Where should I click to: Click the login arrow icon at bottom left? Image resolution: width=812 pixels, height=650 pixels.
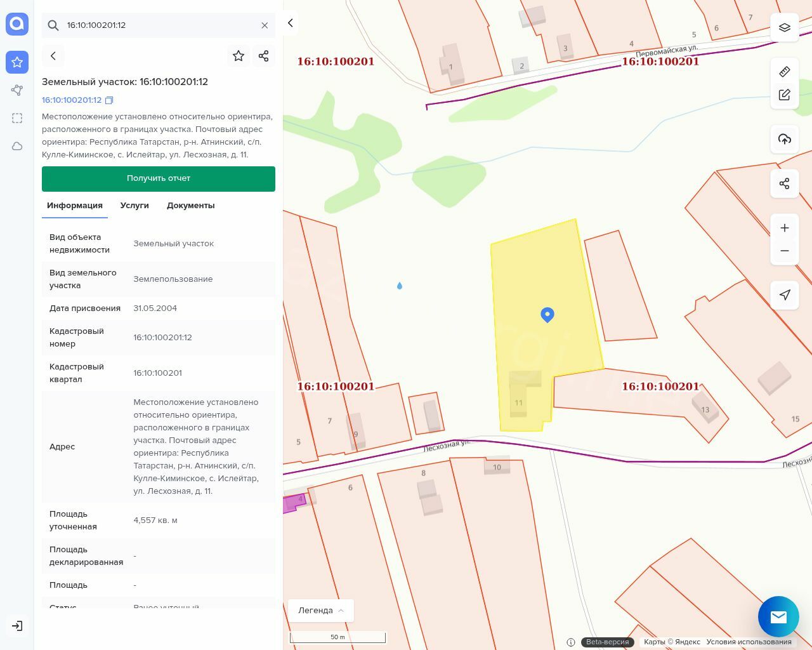coord(17,626)
